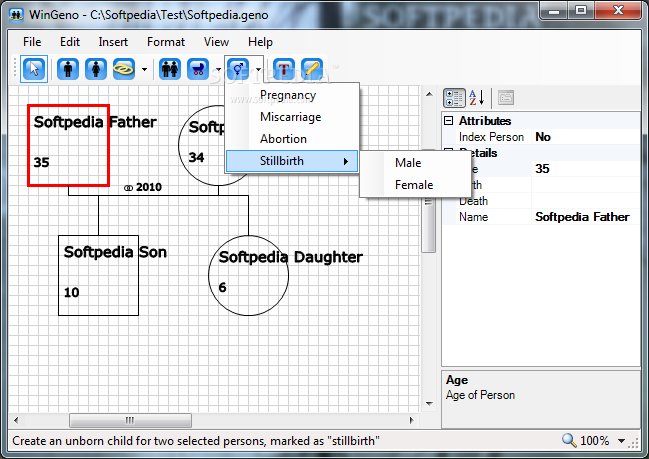Click the zoom magnifier icon
This screenshot has width=649, height=459.
point(569,440)
